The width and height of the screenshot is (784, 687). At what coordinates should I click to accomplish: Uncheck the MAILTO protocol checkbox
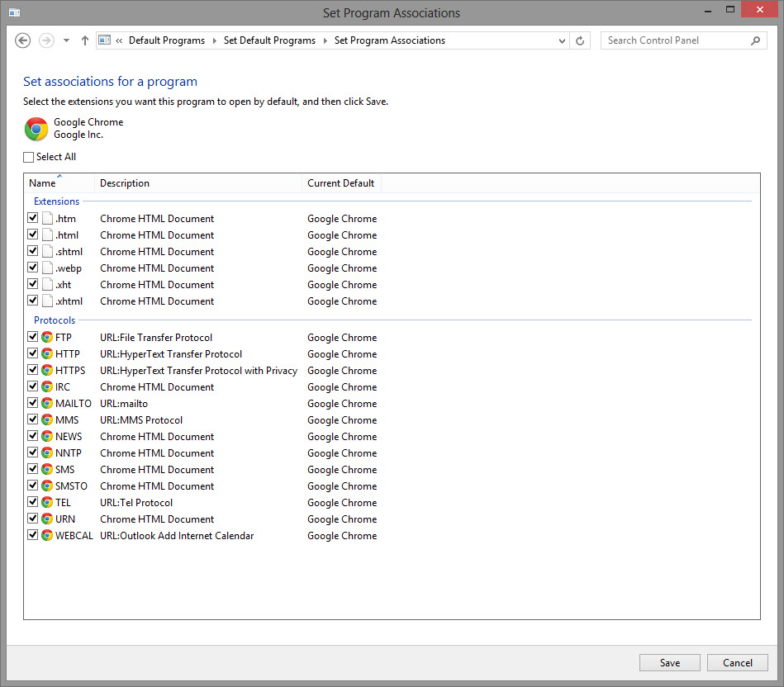(33, 403)
